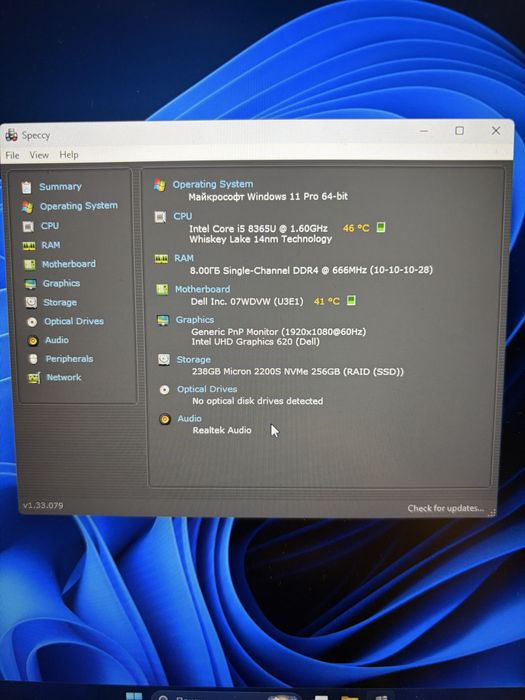Click the Network card icon in sidebar
525x700 pixels.
tap(34, 378)
